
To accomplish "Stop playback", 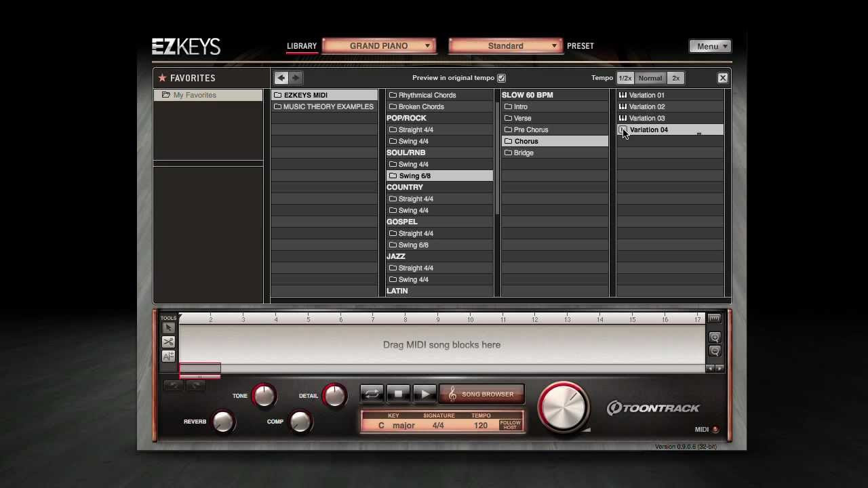I will click(399, 394).
